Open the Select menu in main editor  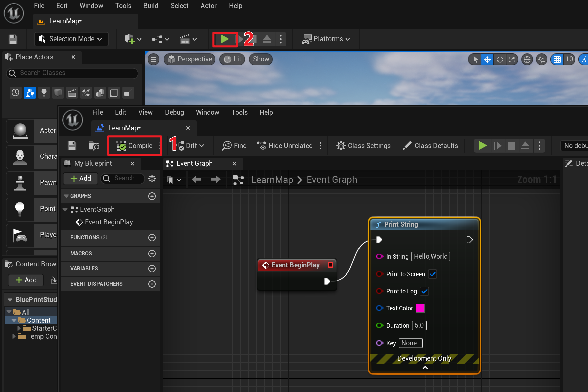point(179,6)
